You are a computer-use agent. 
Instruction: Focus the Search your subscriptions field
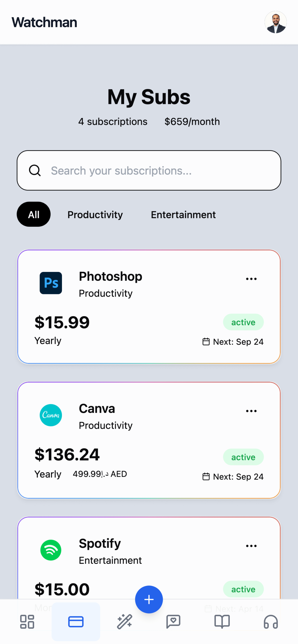click(x=156, y=171)
